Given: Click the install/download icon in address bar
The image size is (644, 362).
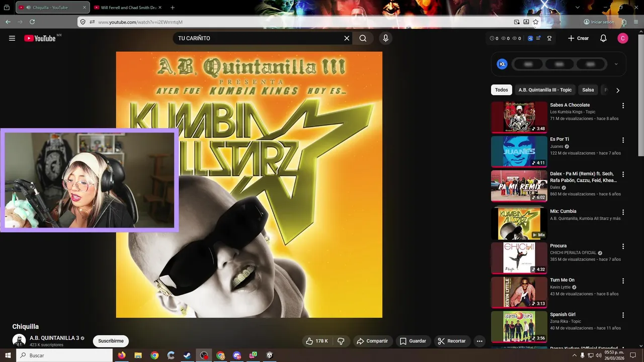Looking at the screenshot, I should click(526, 22).
